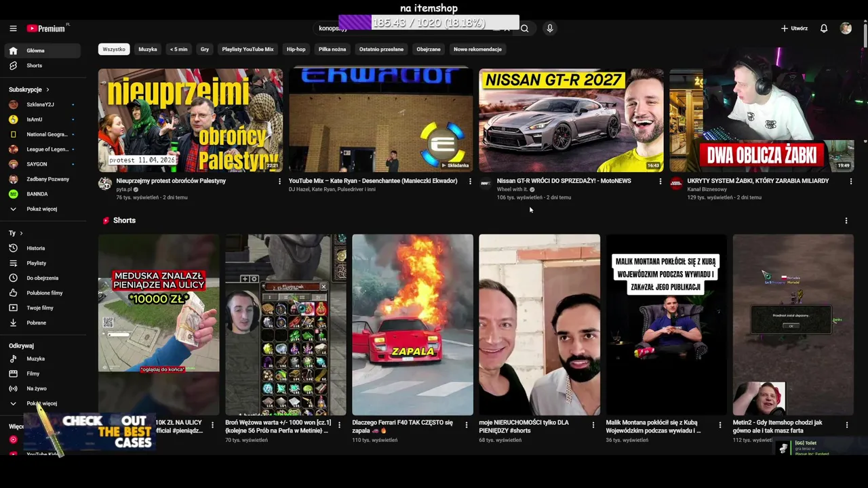The width and height of the screenshot is (868, 488).
Task: Open SzklanaY2J subscription channel
Action: click(42, 104)
